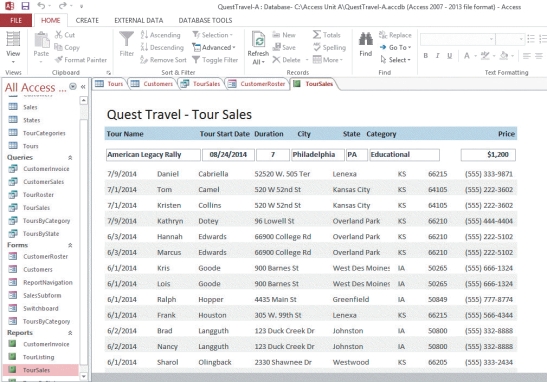The image size is (547, 382).
Task: Run Spelling check
Action: (x=329, y=47)
